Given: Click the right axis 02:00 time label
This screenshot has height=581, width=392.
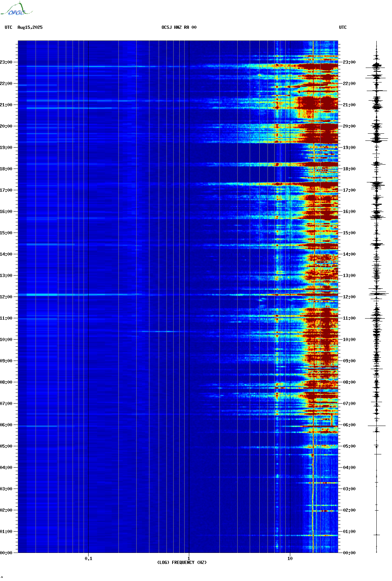Looking at the screenshot, I should (349, 510).
